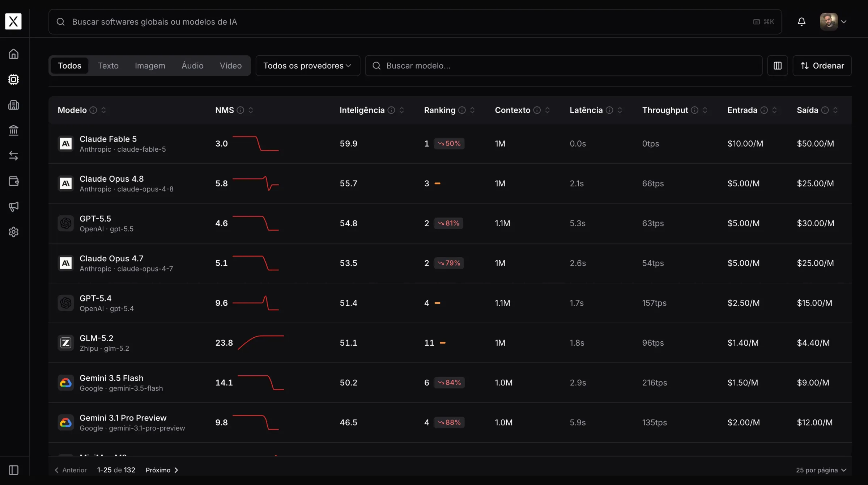Open the GPT-5.4 model row
Viewport: 868px width, 485px height.
[450, 303]
